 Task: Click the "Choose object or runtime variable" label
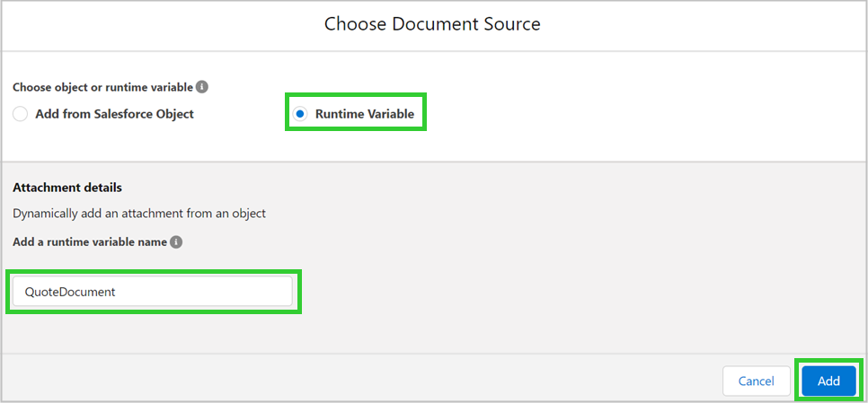click(102, 87)
